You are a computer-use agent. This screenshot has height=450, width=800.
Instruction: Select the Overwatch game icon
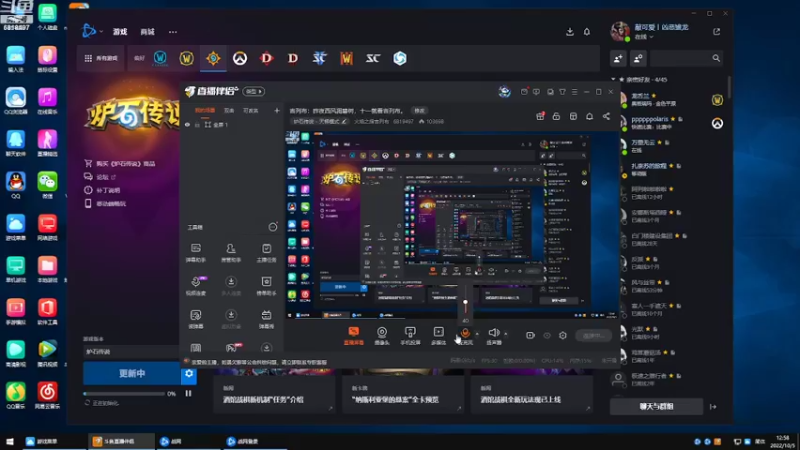[240, 58]
